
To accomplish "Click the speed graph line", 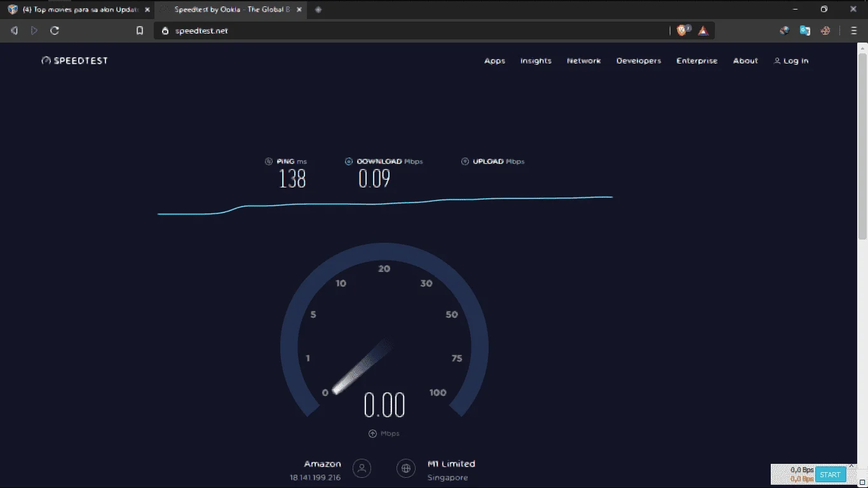I will 385,205.
